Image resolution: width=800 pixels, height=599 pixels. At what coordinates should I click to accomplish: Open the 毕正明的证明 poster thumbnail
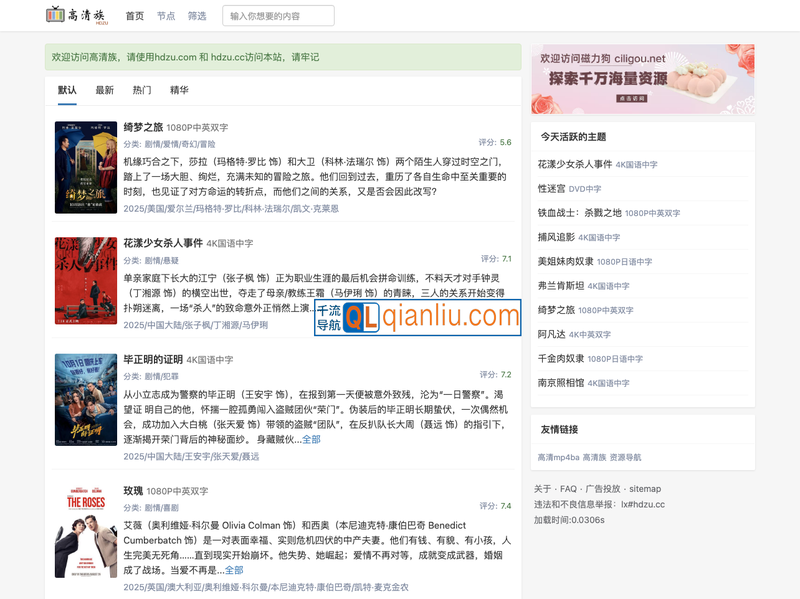click(86, 399)
